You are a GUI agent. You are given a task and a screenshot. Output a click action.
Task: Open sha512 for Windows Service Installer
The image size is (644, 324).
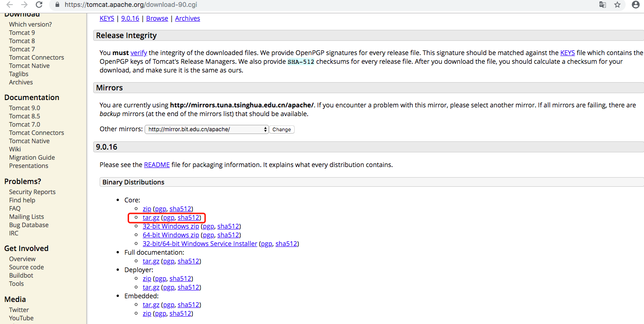286,244
